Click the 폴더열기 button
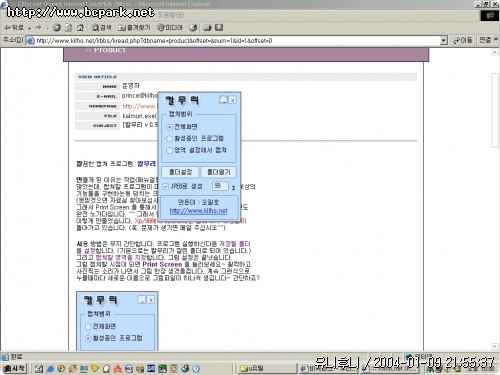 [x=218, y=172]
